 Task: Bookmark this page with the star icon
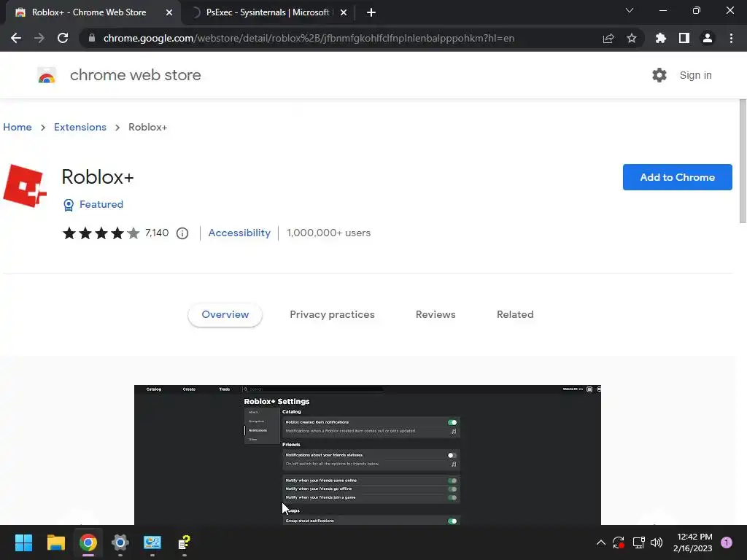(x=632, y=38)
